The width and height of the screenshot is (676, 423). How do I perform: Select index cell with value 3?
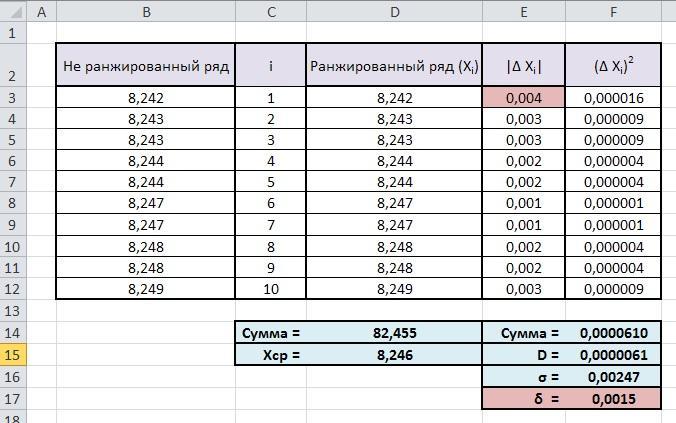click(271, 140)
